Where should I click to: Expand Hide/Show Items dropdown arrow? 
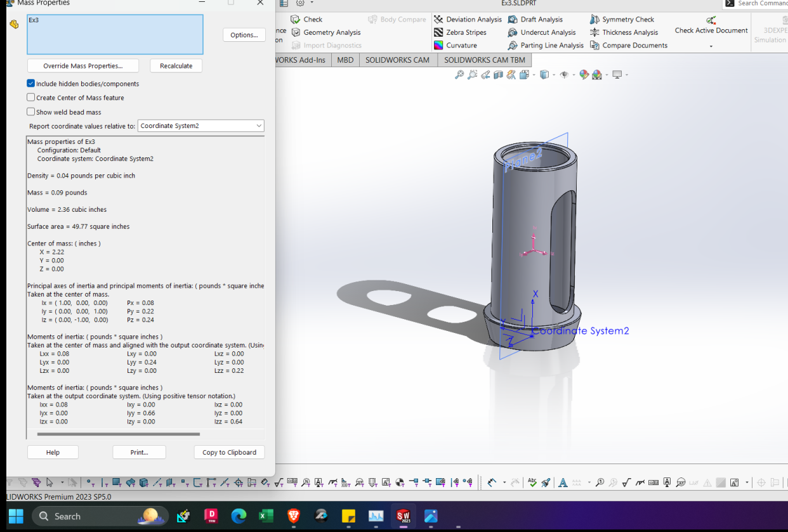[574, 75]
